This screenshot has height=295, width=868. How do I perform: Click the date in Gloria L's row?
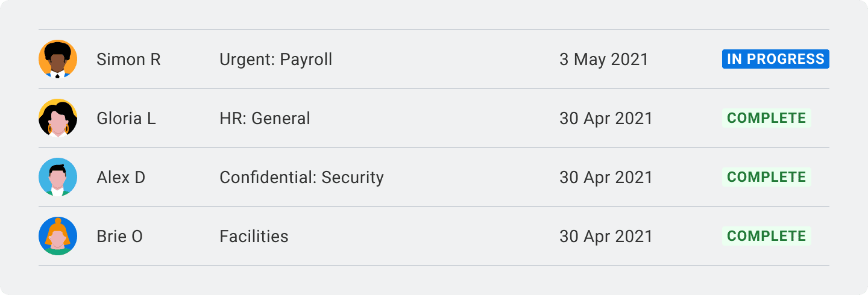click(x=606, y=119)
